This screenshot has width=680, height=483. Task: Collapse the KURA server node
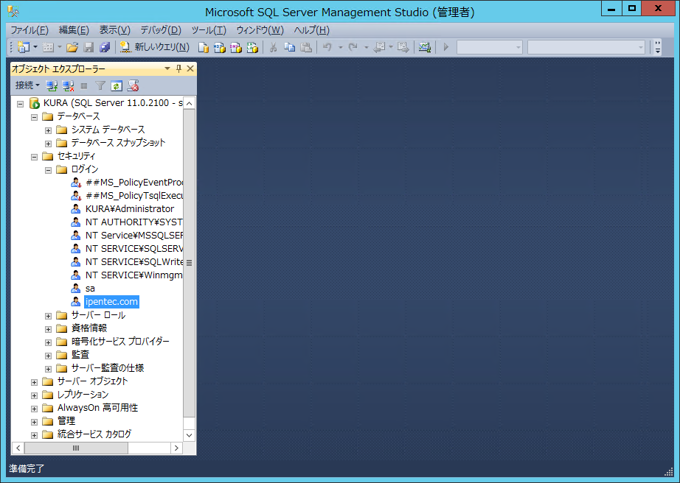pos(20,104)
